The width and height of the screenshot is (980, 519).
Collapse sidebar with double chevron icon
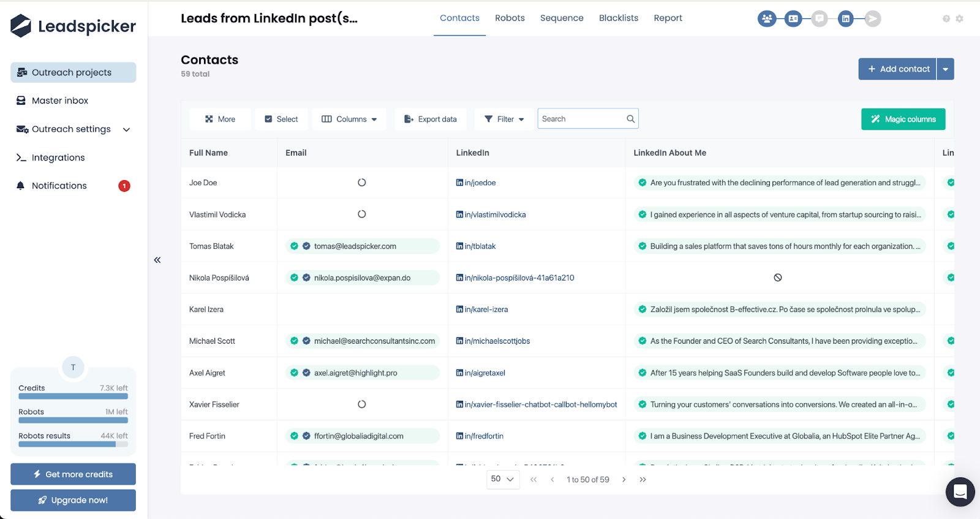pyautogui.click(x=157, y=260)
